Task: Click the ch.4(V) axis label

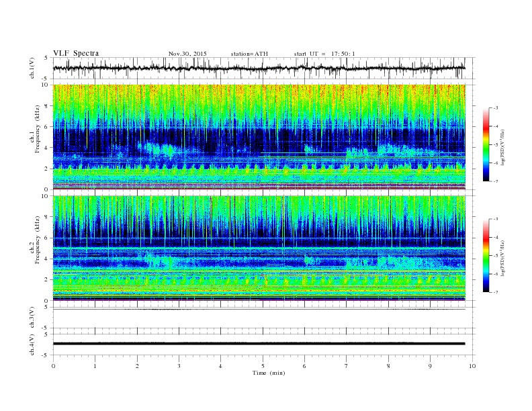Action: (32, 345)
